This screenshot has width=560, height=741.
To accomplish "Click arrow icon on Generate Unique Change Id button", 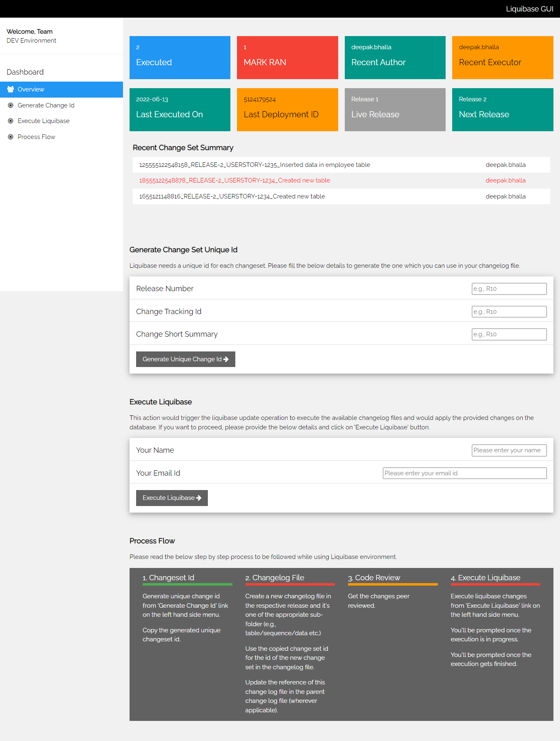I will pyautogui.click(x=226, y=359).
